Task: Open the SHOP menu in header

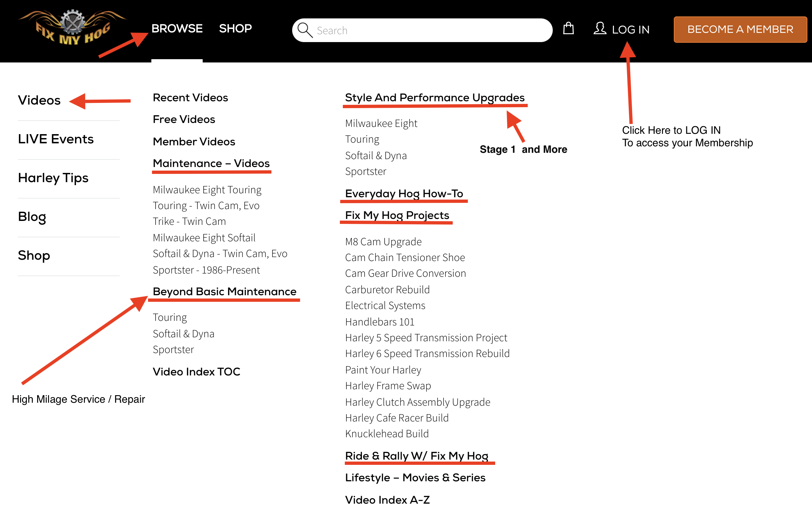Action: pos(236,28)
